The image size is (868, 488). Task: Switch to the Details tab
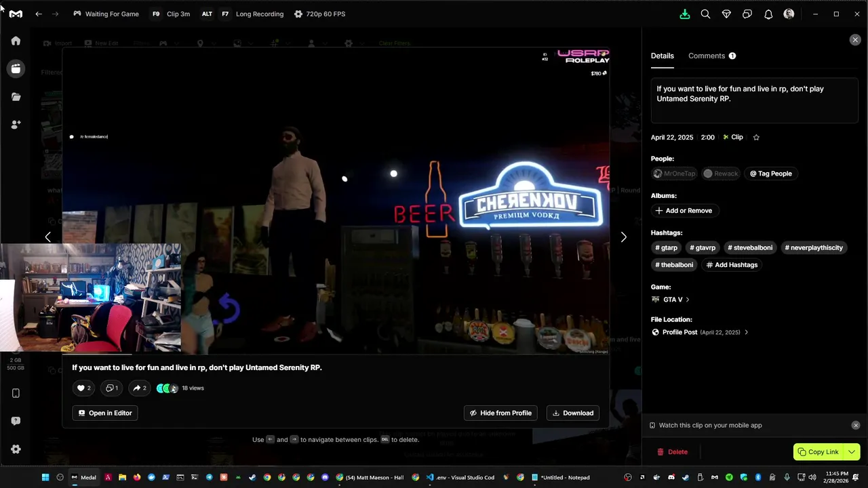tap(663, 56)
